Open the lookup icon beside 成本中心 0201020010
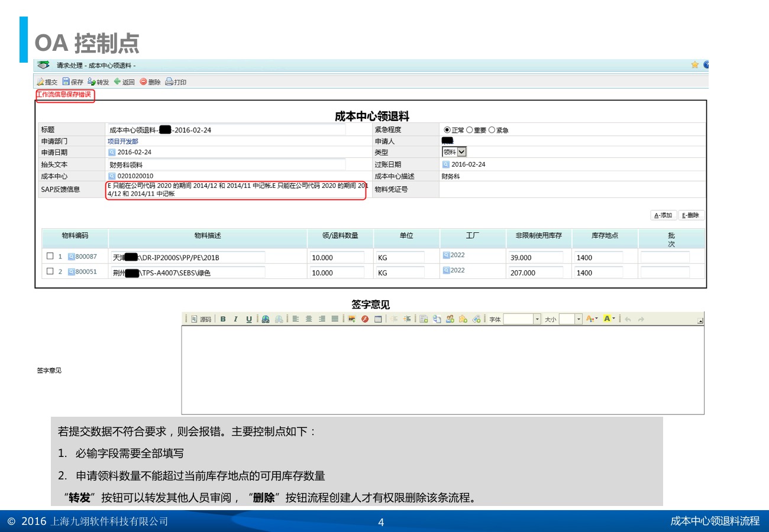 [x=112, y=176]
